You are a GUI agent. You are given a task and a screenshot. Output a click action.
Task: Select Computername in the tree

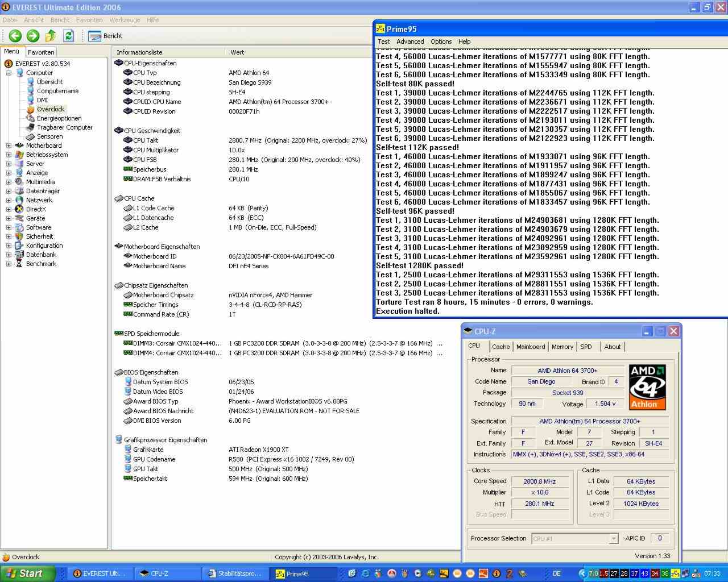pyautogui.click(x=58, y=91)
